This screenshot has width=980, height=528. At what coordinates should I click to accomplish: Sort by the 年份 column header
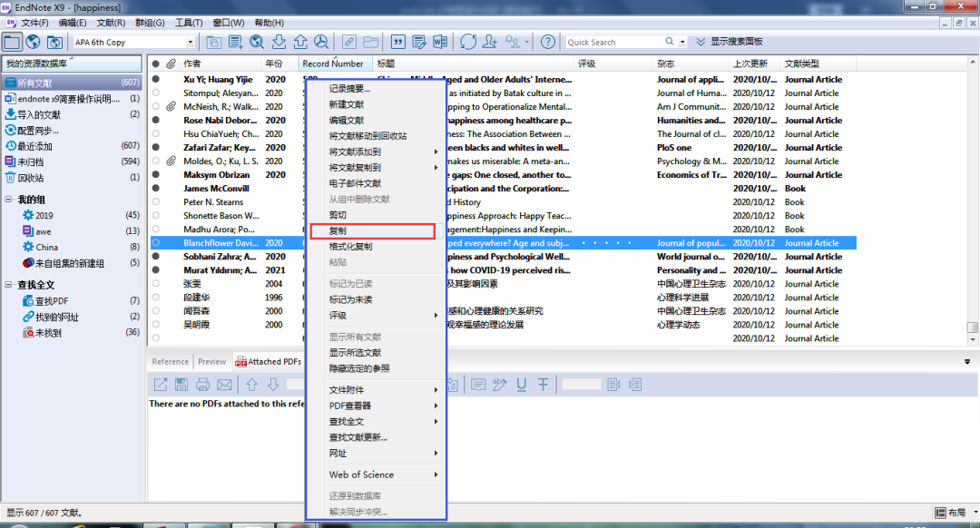pos(279,64)
